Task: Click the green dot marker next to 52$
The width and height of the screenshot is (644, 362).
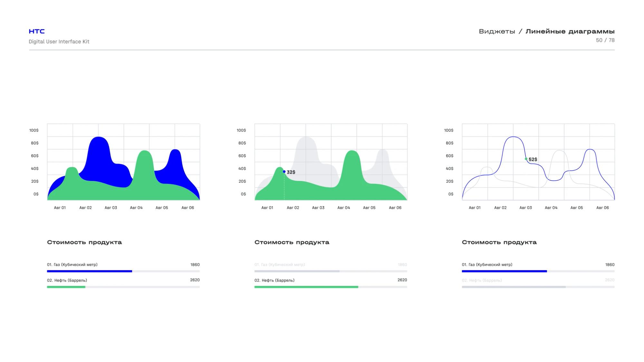Action: 526,159
